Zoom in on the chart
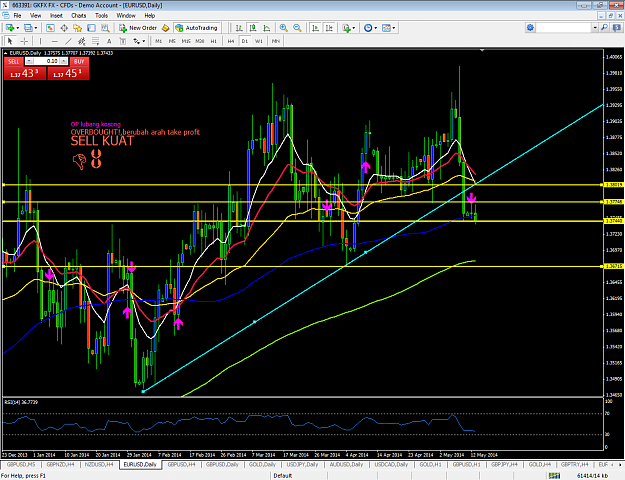625x480 pixels. click(283, 28)
